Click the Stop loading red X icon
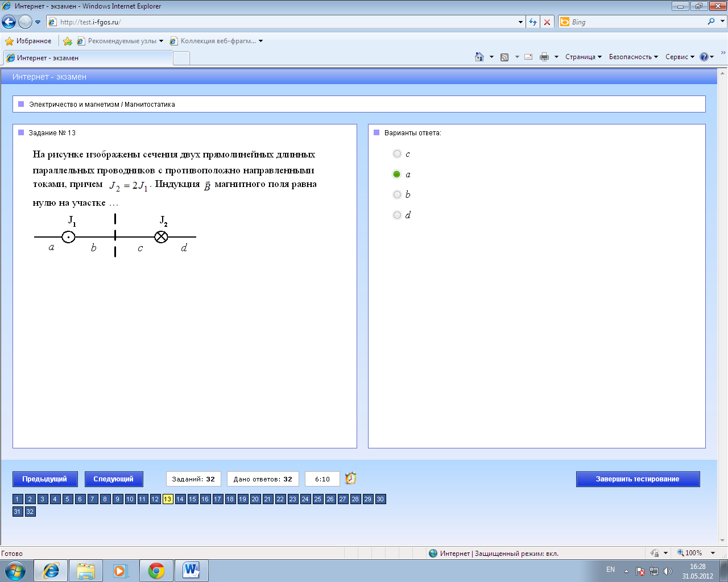Image resolution: width=728 pixels, height=582 pixels. [x=547, y=22]
